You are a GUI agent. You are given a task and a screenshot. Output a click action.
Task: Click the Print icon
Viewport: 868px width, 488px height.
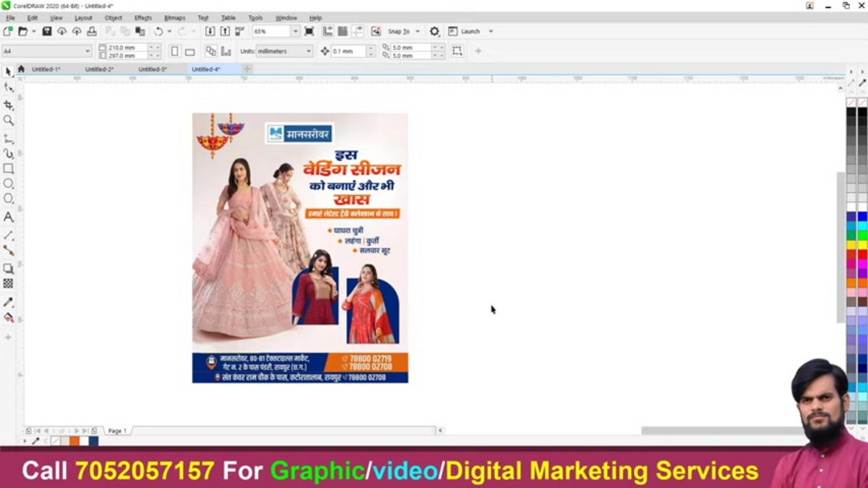click(x=92, y=31)
